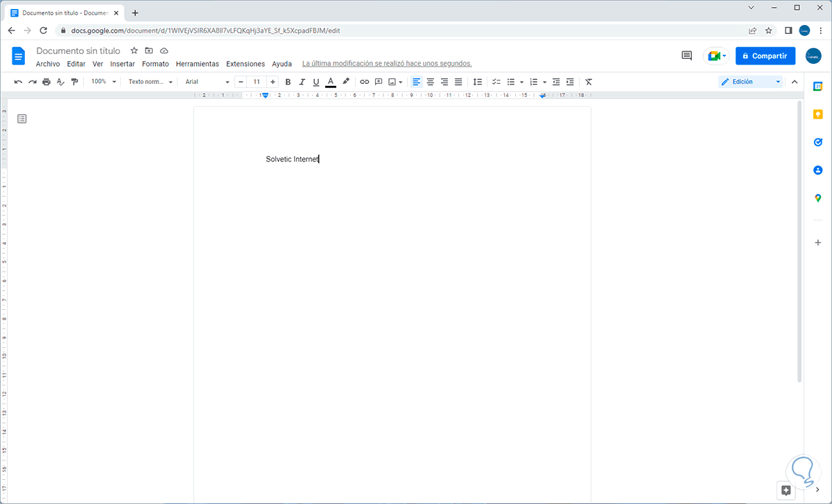The height and width of the screenshot is (504, 832).
Task: Show the document outline icon
Action: [x=22, y=119]
